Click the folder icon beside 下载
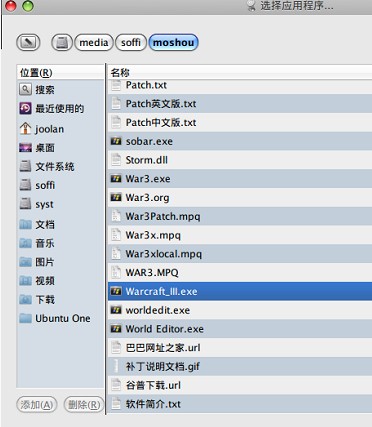 25,299
